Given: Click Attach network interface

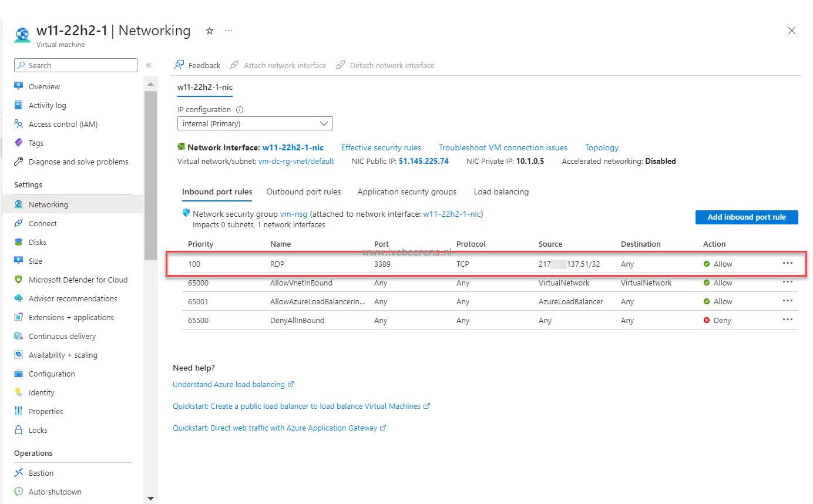Looking at the screenshot, I should 278,65.
